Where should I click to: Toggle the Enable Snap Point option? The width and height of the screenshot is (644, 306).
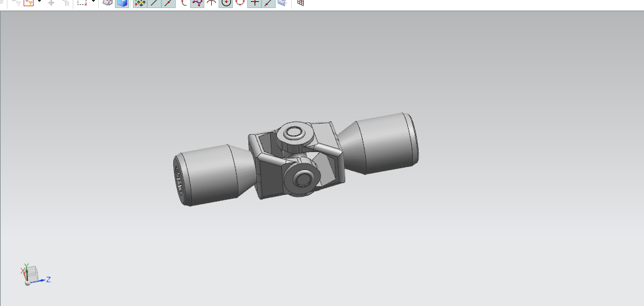tap(140, 2)
